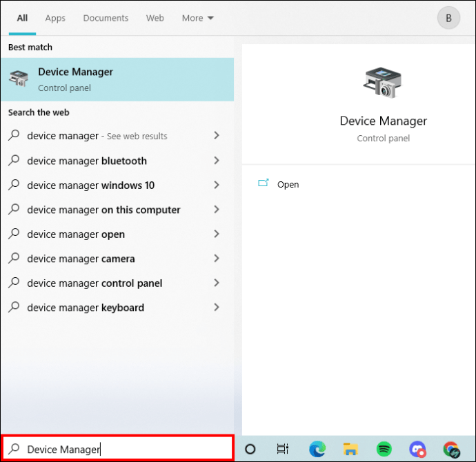Switch to the Apps tab
Screen dimensions: 476x462
(x=55, y=18)
